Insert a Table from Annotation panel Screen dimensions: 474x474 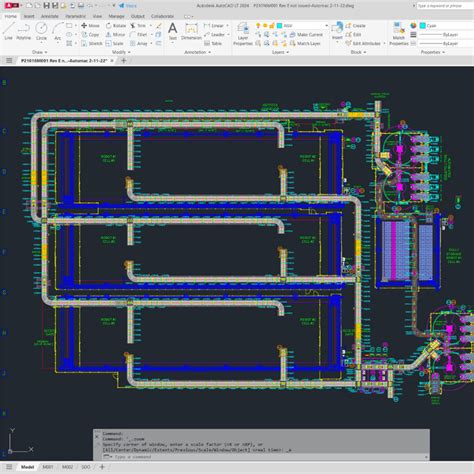click(213, 44)
